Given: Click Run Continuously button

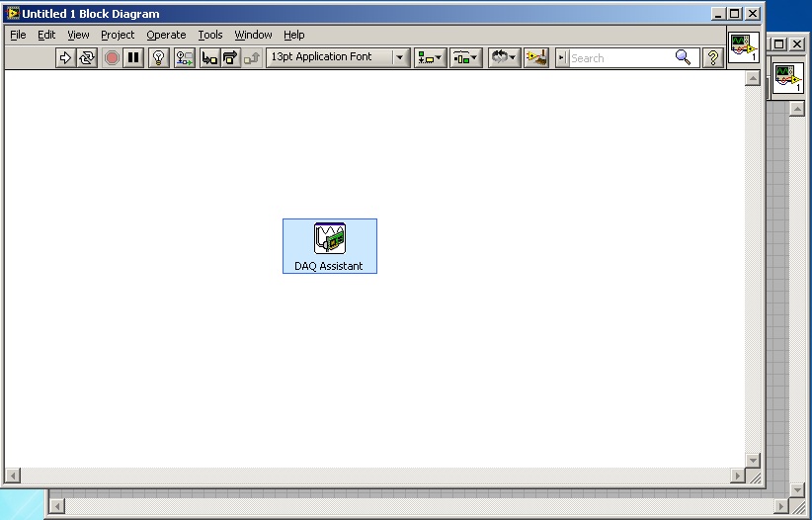Looking at the screenshot, I should (87, 57).
